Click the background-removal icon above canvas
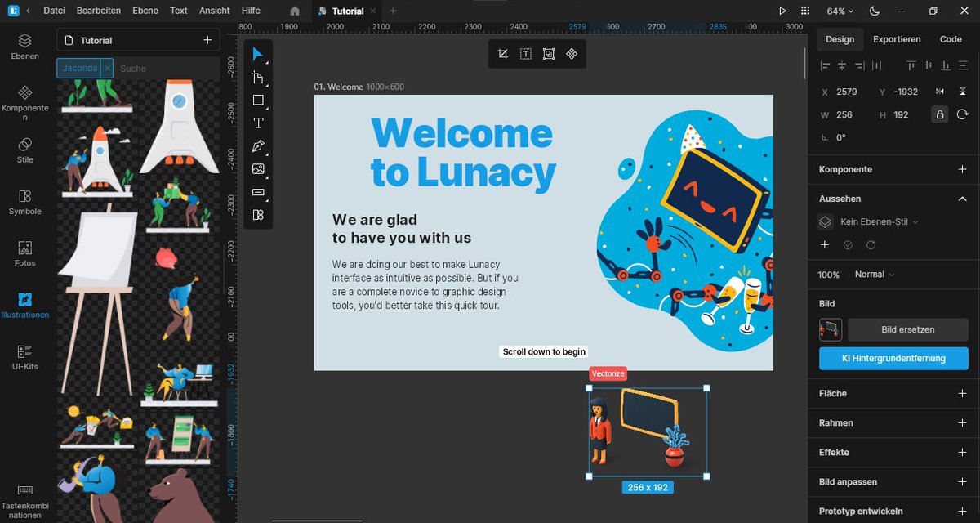This screenshot has width=980, height=523. (549, 54)
